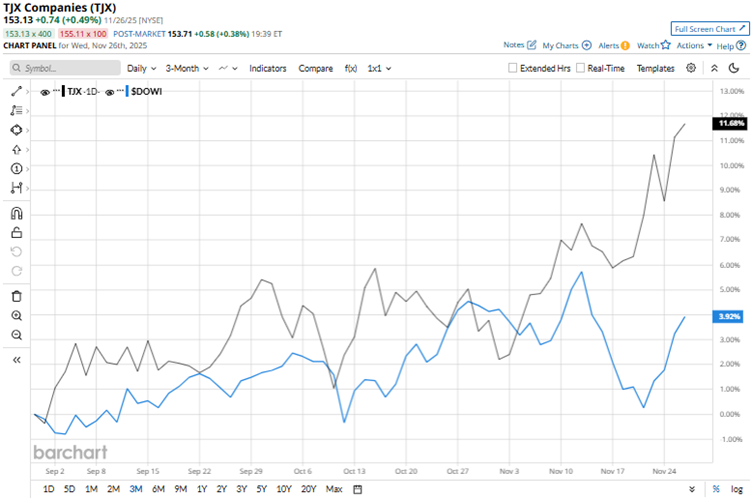Viewport: 752px width, 499px height.
Task: Open the Actions dropdown menu
Action: pyautogui.click(x=694, y=45)
